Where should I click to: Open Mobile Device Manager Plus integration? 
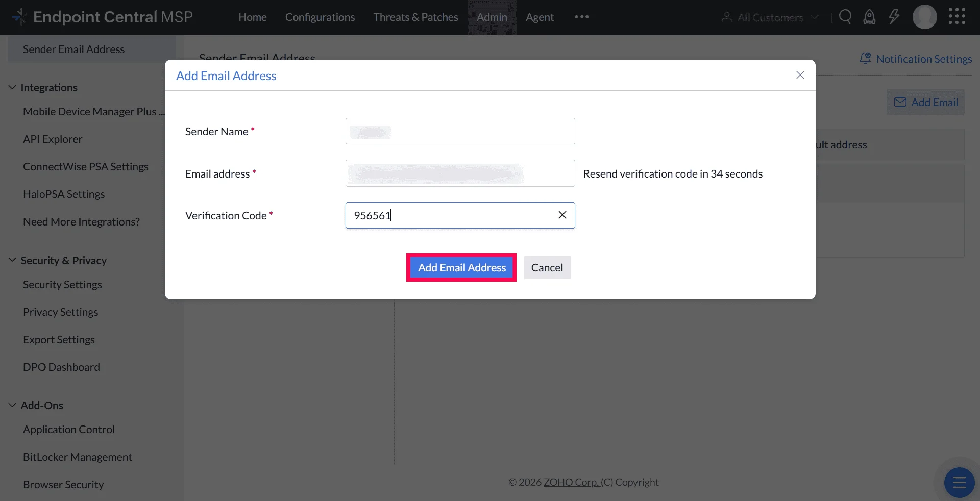(93, 111)
